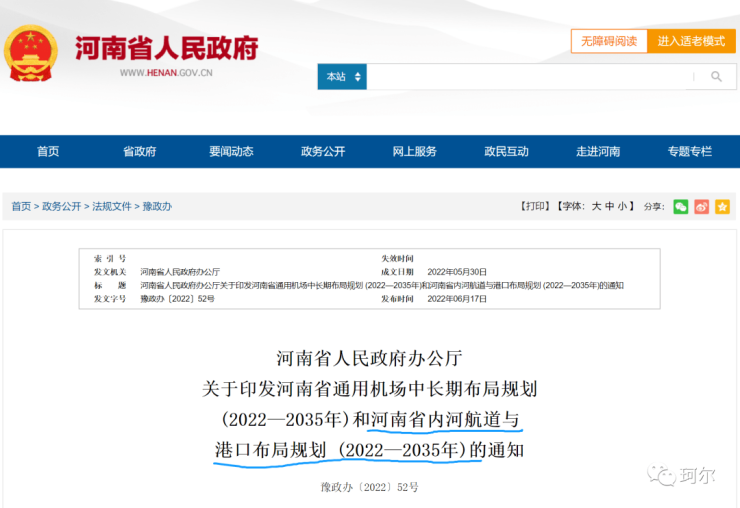Set font size to 中
Viewport: 740px width, 508px height.
[x=609, y=206]
